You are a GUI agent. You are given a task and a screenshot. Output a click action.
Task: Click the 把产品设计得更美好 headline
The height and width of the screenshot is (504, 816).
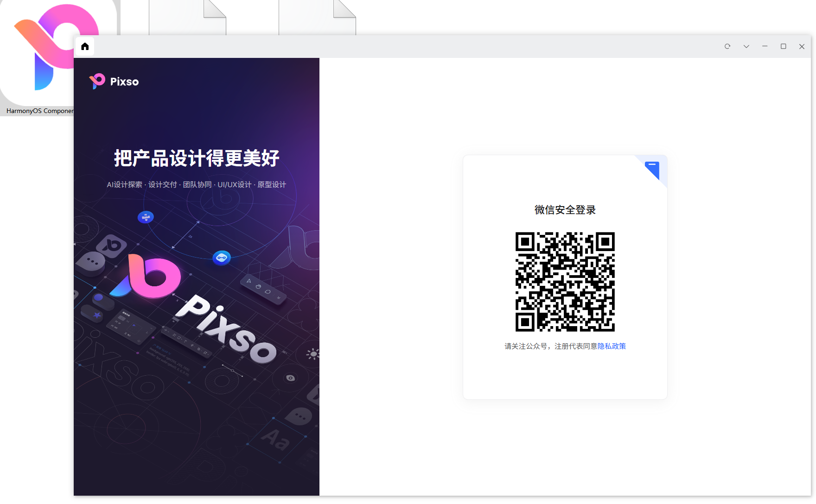[197, 158]
